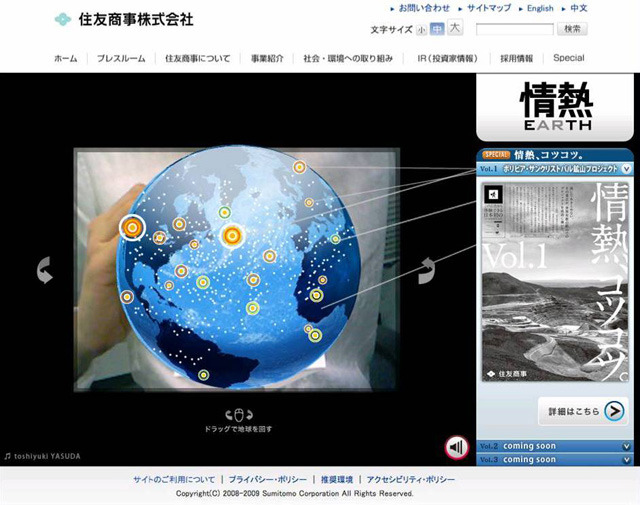Viewport: 640px width, 505px height.
Task: Open the IR(投資家情報) menu item
Action: tap(447, 59)
